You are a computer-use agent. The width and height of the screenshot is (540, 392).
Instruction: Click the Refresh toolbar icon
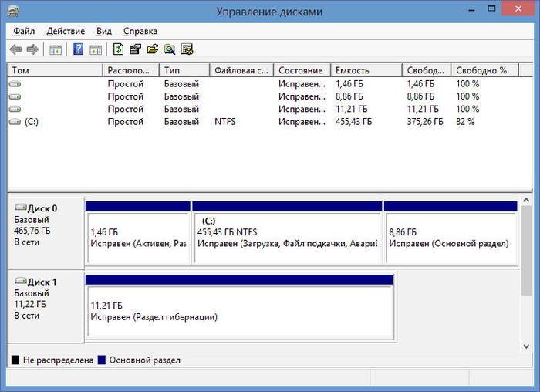pyautogui.click(x=118, y=49)
